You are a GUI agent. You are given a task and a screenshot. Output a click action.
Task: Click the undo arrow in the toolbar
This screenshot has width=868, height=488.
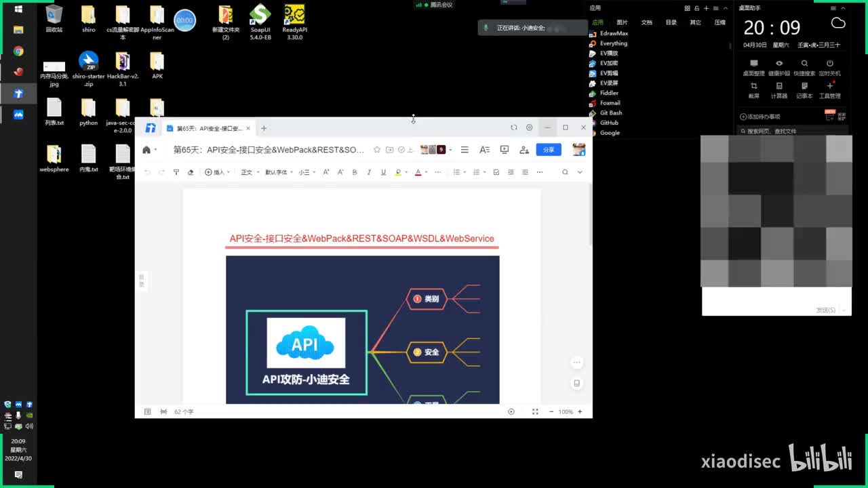[147, 172]
